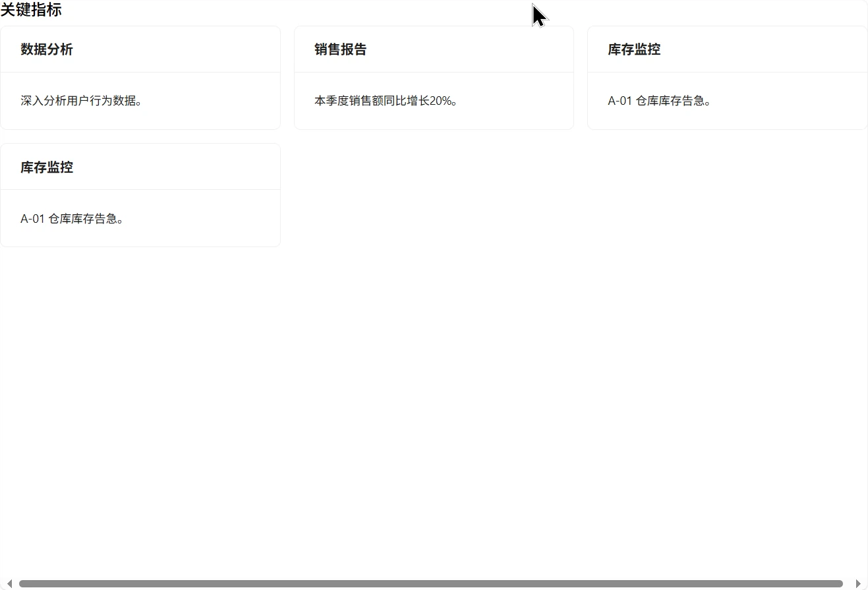The height and width of the screenshot is (590, 868).
Task: Select the 关键指标 page heading
Action: 31,10
